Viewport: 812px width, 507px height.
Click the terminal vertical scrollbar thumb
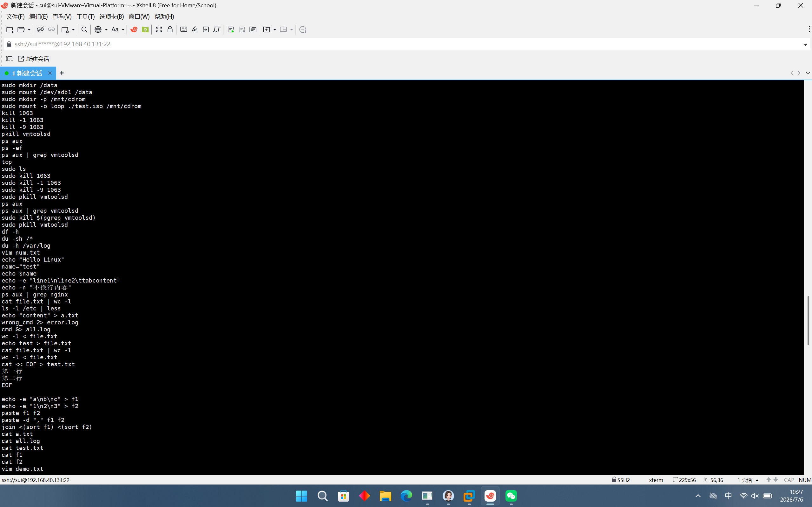pos(808,321)
